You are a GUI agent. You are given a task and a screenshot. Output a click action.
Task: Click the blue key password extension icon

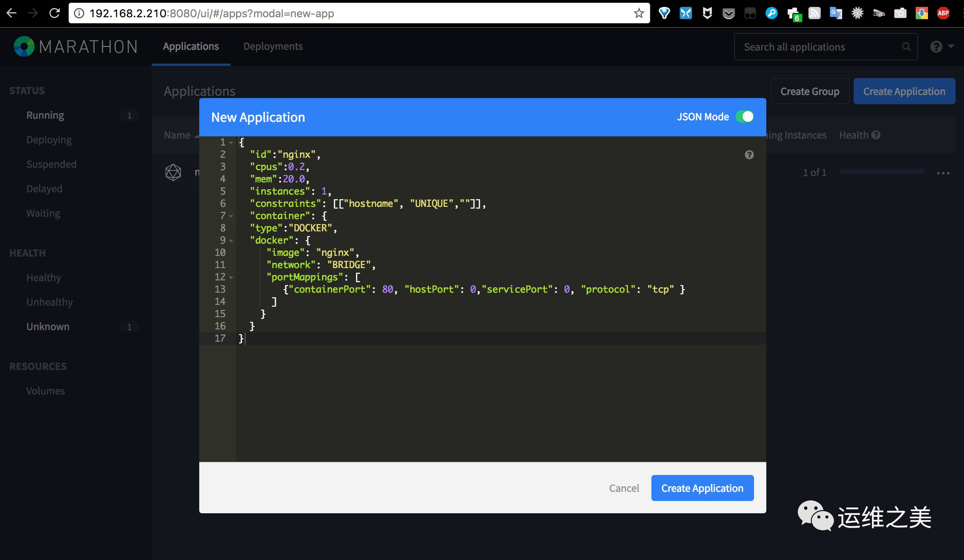pyautogui.click(x=771, y=13)
